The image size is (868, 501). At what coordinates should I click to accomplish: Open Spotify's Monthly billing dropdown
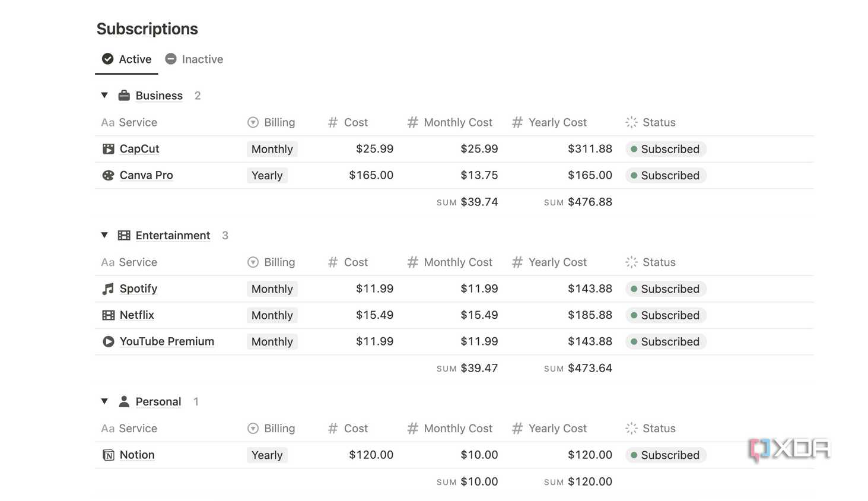(272, 289)
